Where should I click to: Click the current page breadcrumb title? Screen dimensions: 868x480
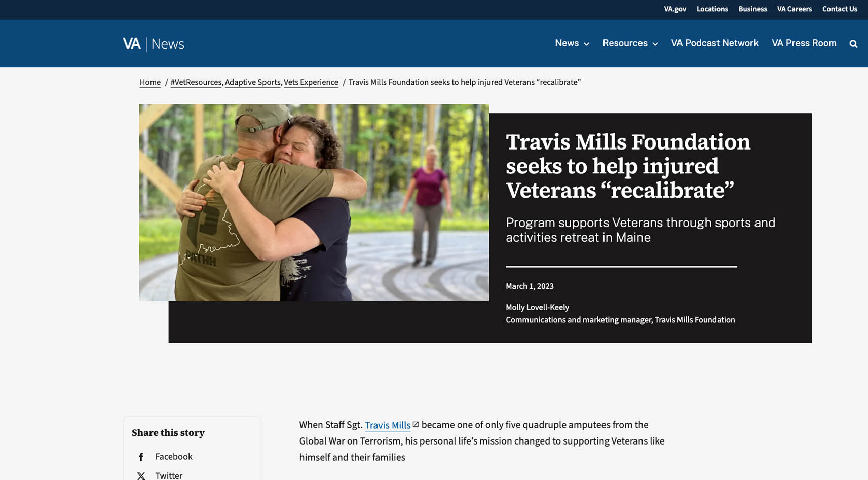tap(464, 82)
